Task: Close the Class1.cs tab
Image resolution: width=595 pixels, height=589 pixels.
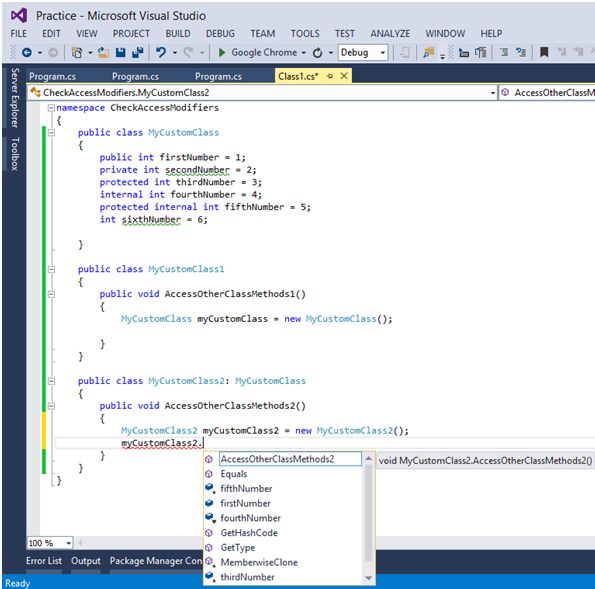Action: 344,76
